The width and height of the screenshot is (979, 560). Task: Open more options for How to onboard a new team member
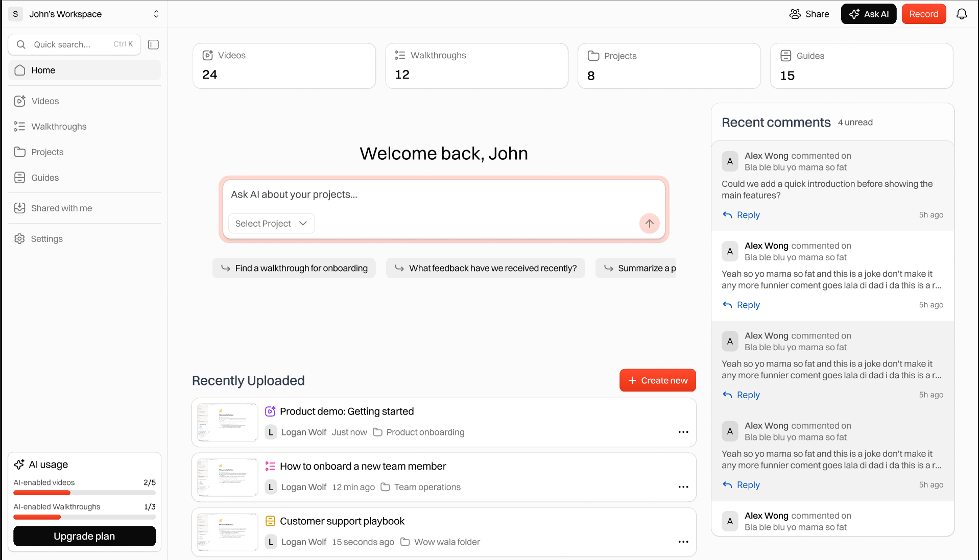(683, 487)
